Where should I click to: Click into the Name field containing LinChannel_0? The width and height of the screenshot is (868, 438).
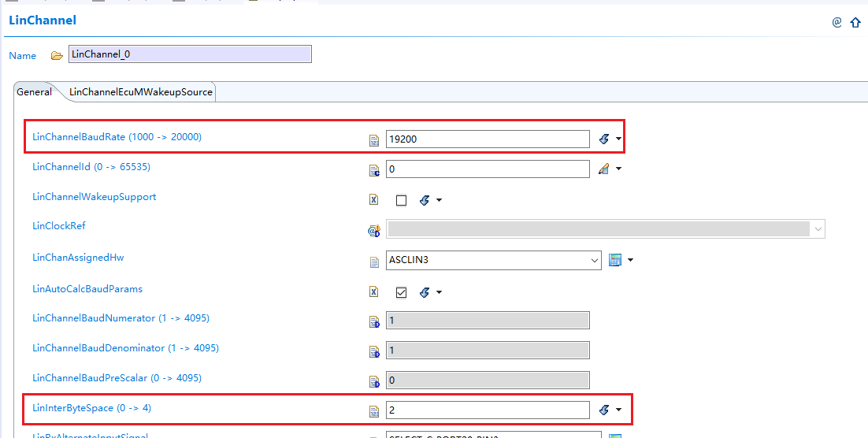click(190, 54)
